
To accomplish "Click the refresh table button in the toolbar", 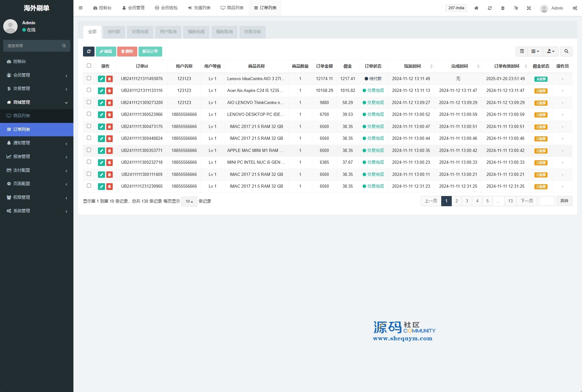I will (89, 51).
